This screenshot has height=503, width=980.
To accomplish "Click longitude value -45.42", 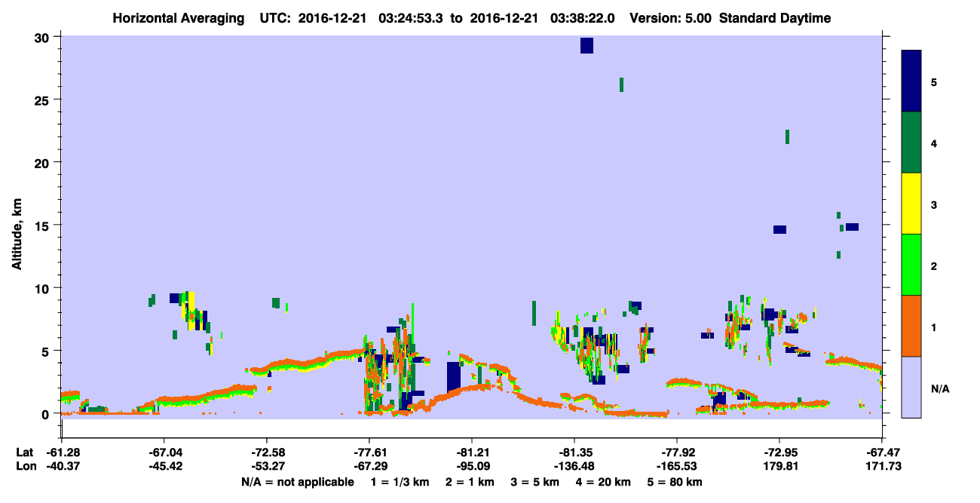I will pyautogui.click(x=164, y=466).
